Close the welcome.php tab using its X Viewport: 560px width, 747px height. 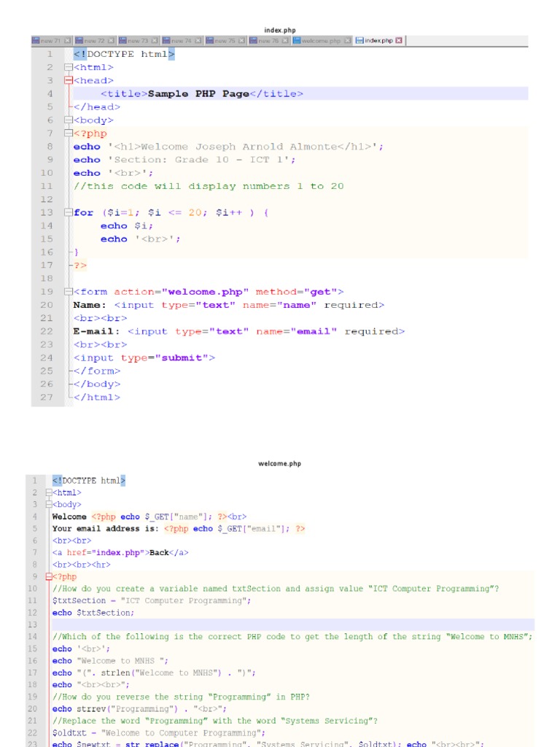tap(348, 41)
